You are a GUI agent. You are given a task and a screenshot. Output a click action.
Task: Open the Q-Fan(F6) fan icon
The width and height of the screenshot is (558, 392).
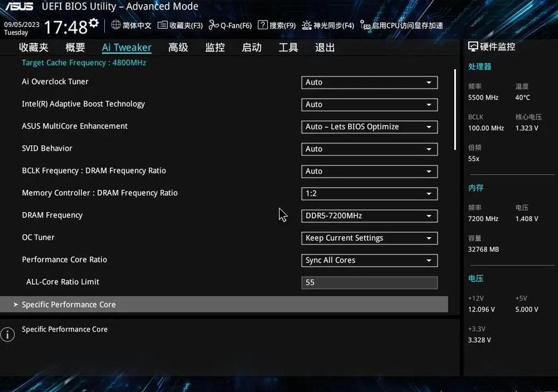[213, 25]
